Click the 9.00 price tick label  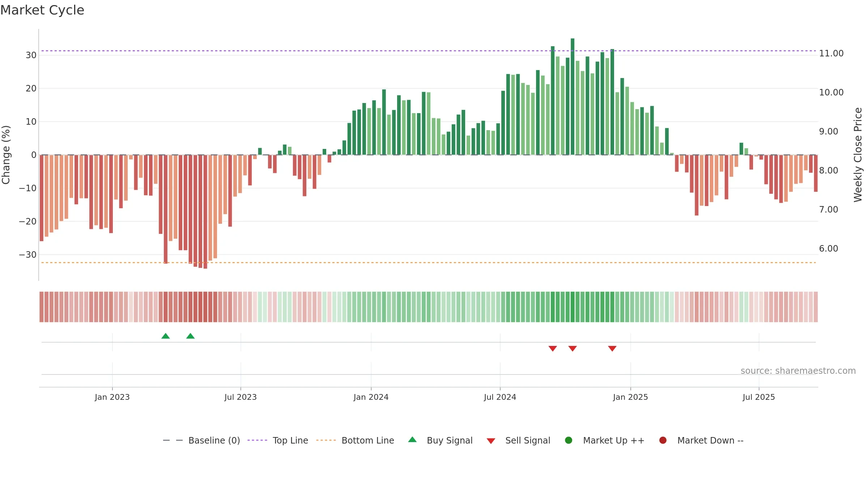[x=829, y=132]
